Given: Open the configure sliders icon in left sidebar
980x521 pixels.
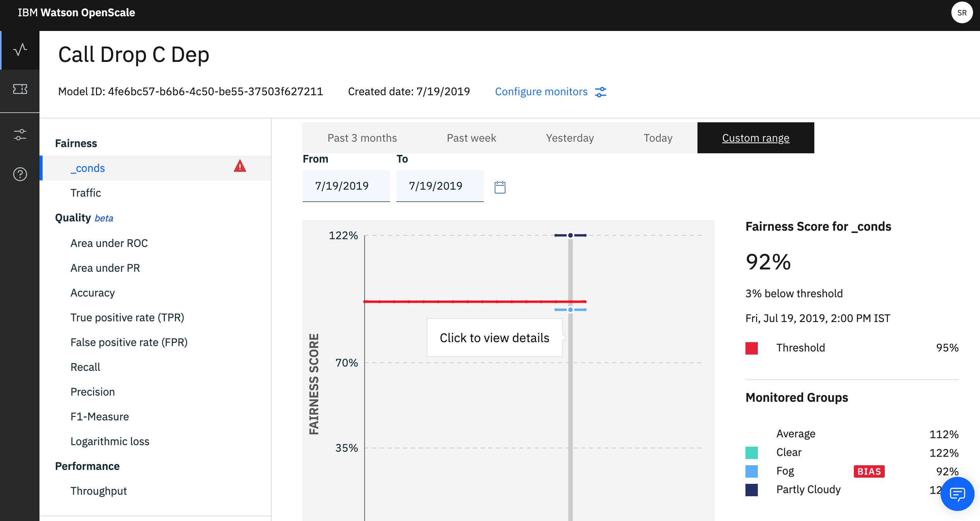Looking at the screenshot, I should [20, 135].
